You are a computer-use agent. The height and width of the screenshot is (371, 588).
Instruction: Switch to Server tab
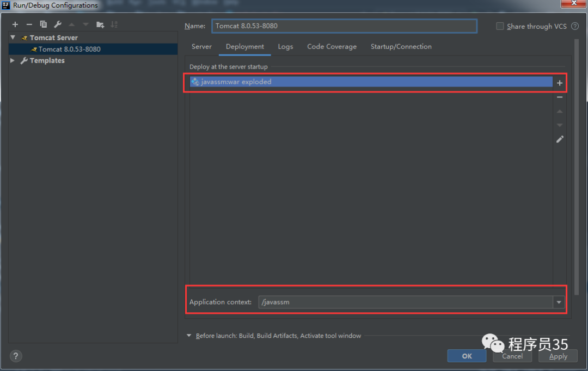tap(202, 46)
